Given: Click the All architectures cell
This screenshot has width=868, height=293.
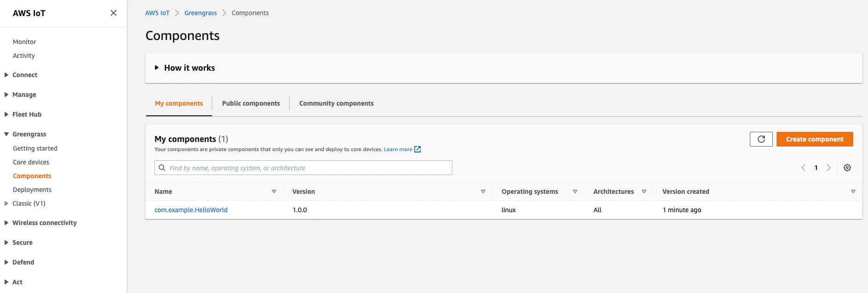Looking at the screenshot, I should coord(597,210).
